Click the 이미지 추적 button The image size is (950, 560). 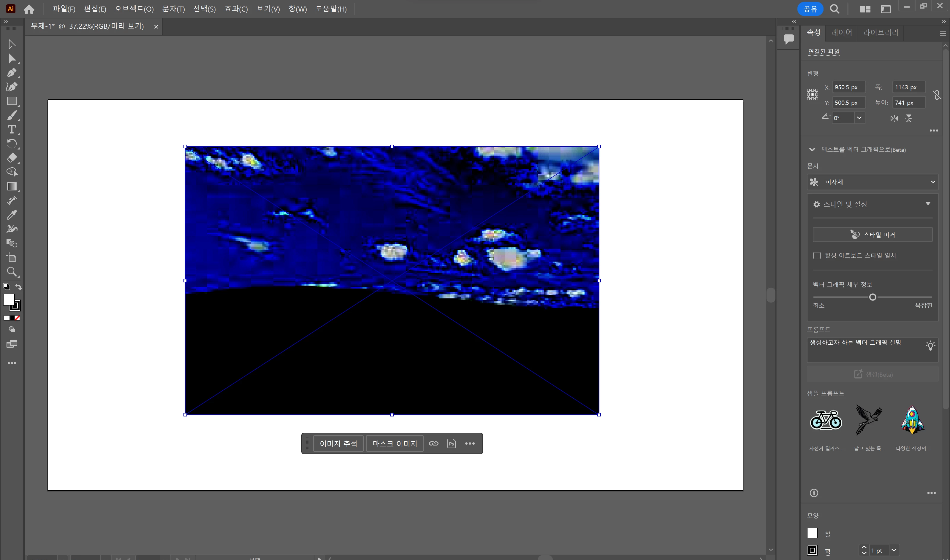pyautogui.click(x=338, y=443)
